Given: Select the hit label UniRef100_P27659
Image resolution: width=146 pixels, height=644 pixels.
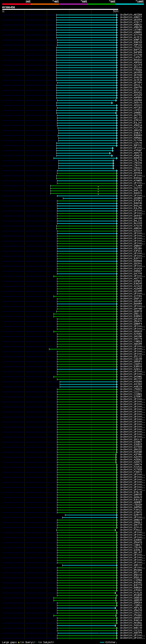Looking at the screenshot, I should (x=131, y=469).
